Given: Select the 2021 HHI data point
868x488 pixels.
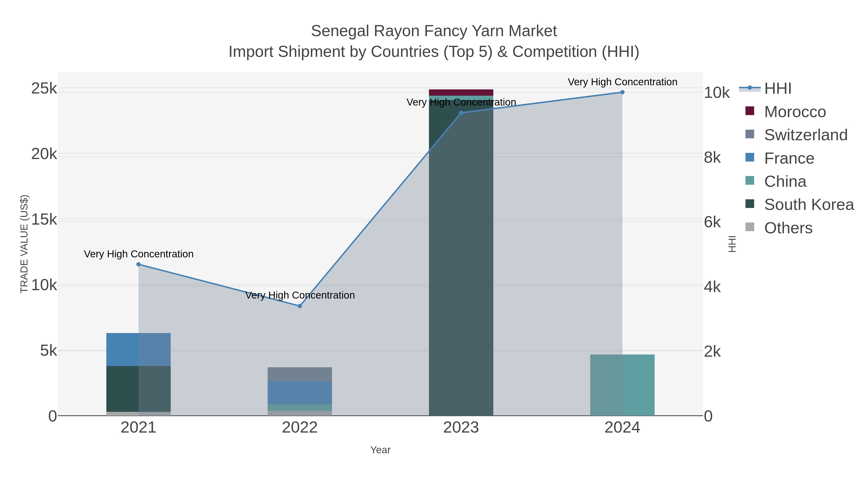Looking at the screenshot, I should point(138,264).
